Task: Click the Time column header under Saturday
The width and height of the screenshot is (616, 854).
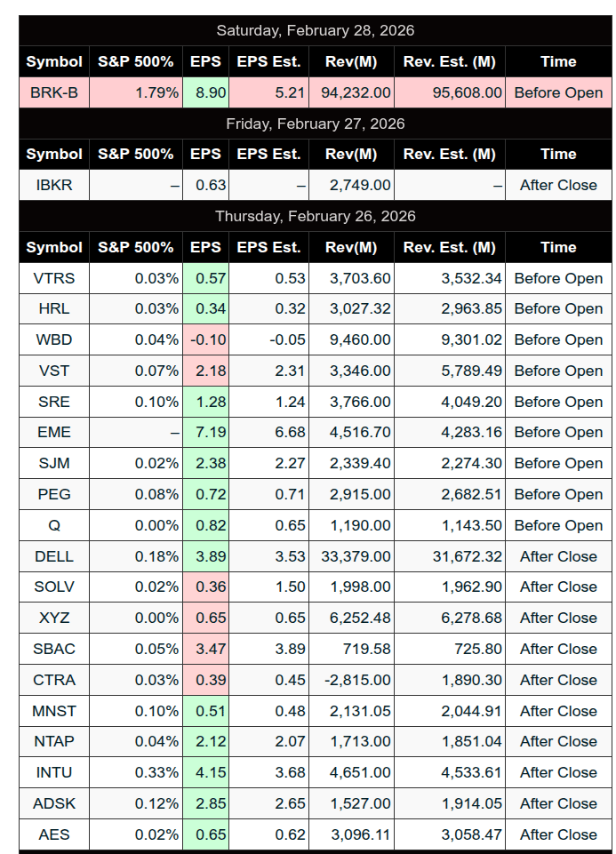Action: (558, 61)
